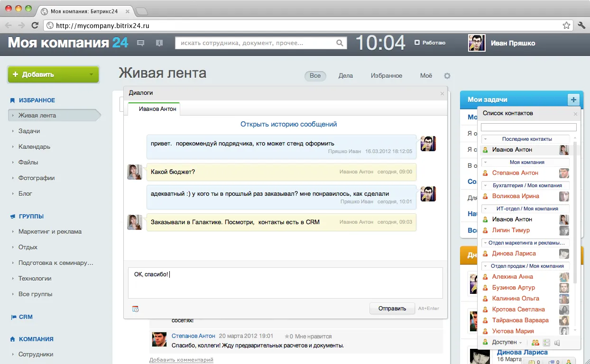590x364 pixels.
Task: Click Открыть историю сообщений link
Action: (288, 124)
